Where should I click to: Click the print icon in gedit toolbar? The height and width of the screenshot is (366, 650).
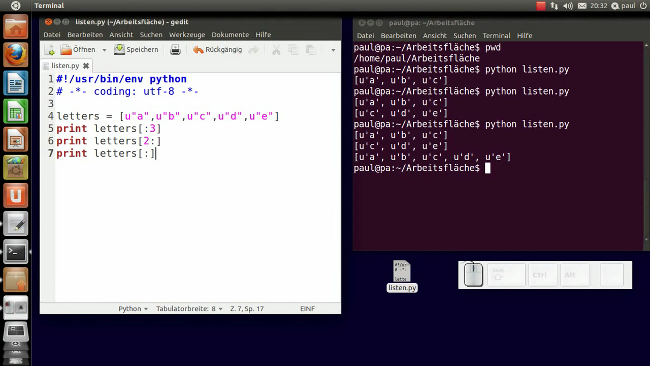pos(175,50)
